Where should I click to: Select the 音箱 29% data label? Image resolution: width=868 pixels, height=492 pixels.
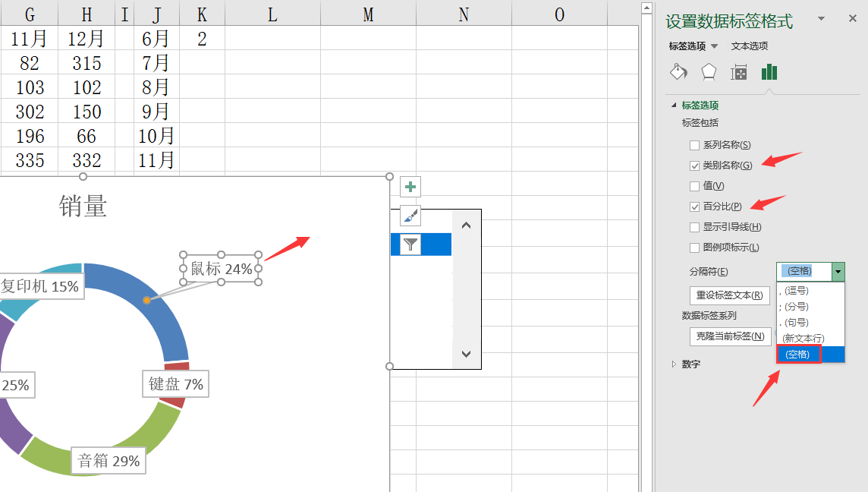click(x=108, y=461)
